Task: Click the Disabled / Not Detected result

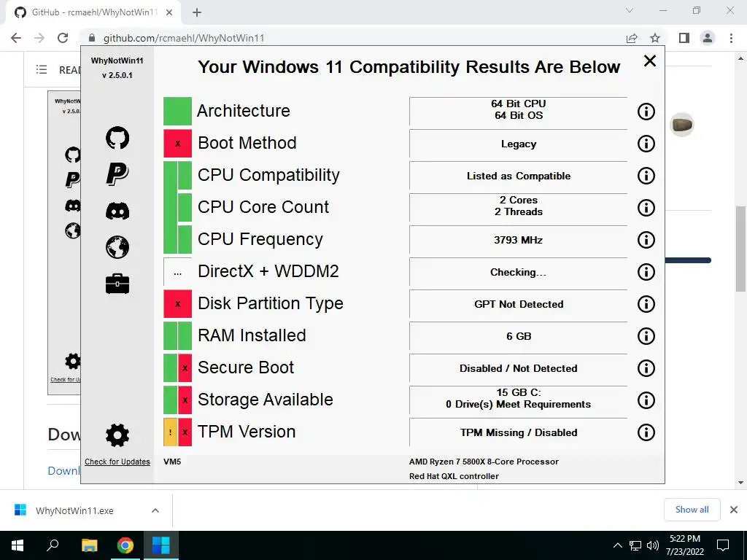Action: pos(519,368)
